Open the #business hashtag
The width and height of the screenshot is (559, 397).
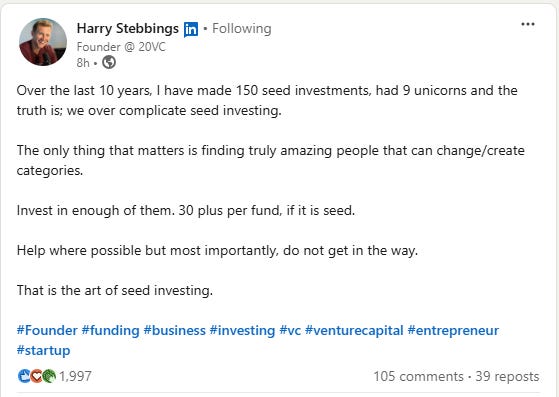click(x=175, y=330)
